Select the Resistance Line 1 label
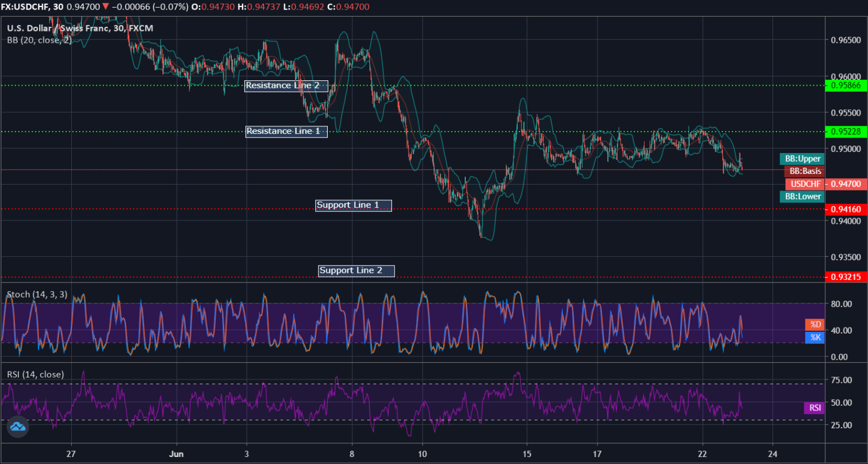Screen dimensions: 868x464 point(286,131)
